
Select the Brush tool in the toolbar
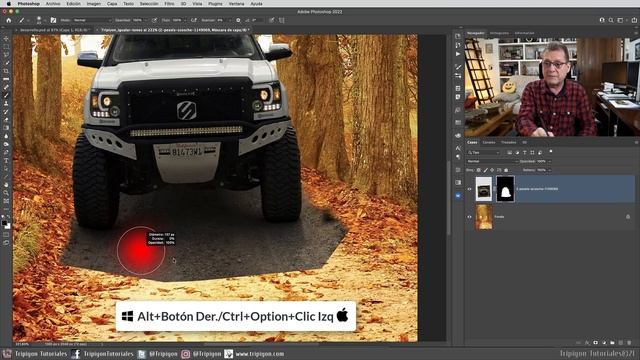point(6,96)
